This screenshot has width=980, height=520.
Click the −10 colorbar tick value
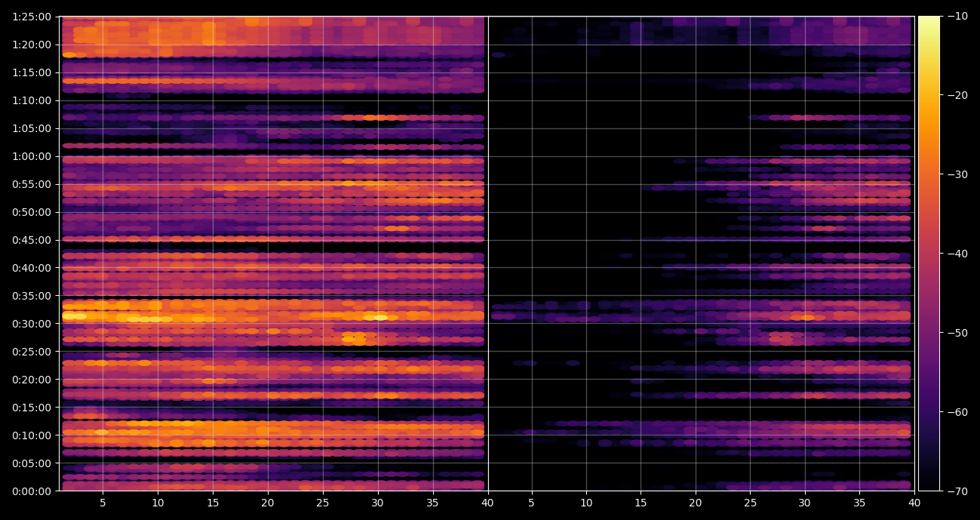[x=958, y=16]
